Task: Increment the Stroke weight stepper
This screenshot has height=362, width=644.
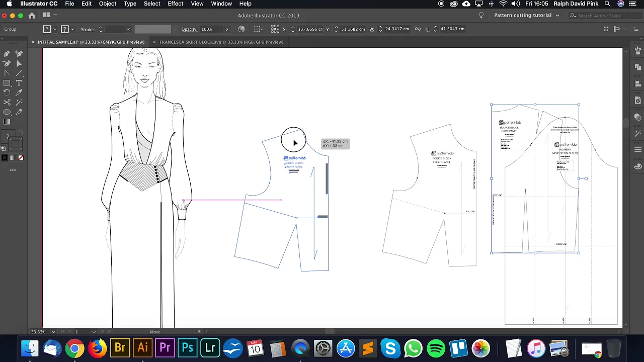Action: click(x=101, y=27)
